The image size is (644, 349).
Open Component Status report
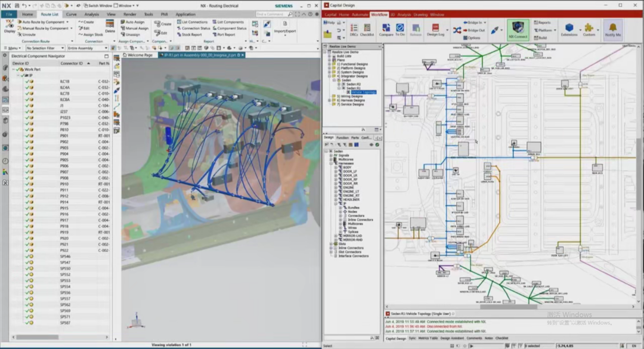pos(230,29)
